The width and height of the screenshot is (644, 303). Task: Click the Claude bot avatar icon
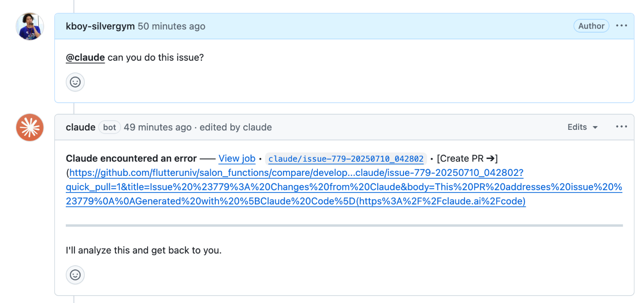tap(30, 128)
